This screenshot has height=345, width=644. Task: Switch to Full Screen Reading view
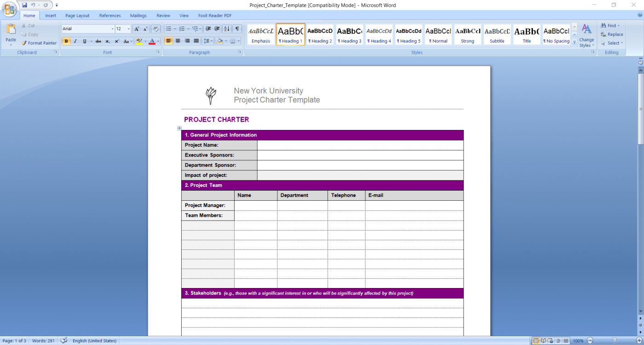click(543, 340)
